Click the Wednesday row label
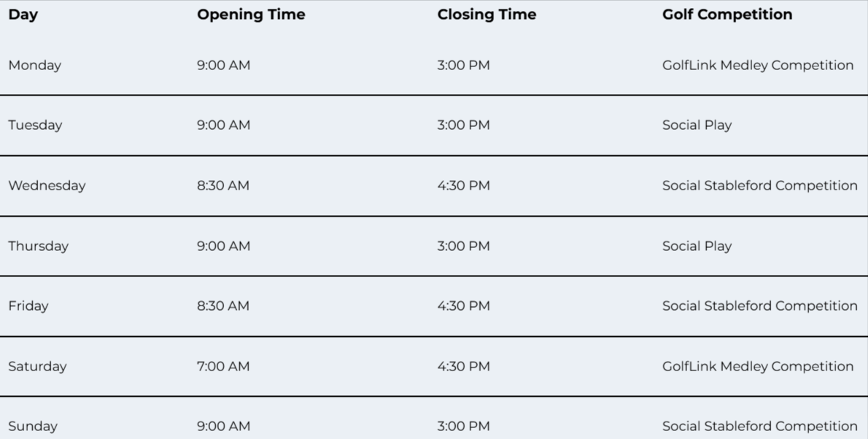 pyautogui.click(x=47, y=185)
